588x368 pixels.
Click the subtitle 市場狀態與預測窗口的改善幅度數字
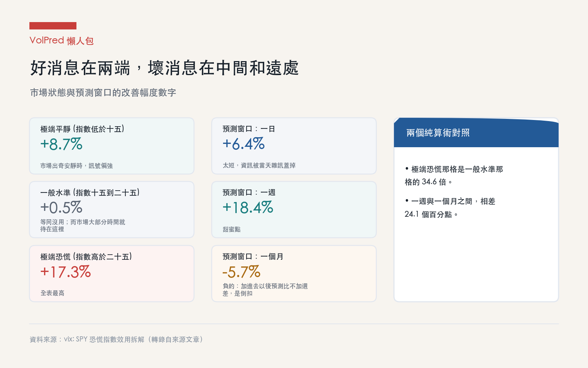pos(103,93)
